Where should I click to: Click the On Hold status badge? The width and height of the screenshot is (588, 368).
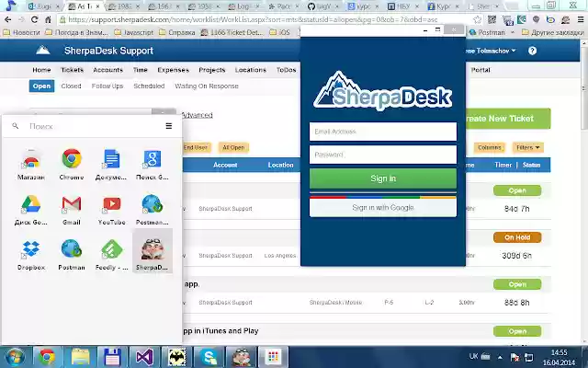tap(517, 237)
